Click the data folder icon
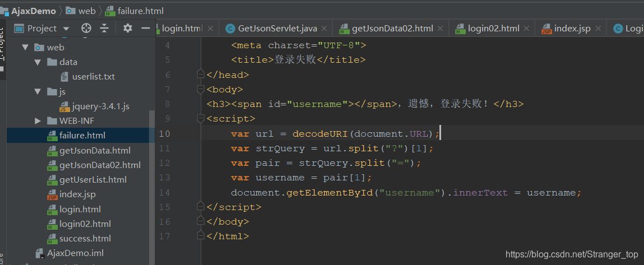 tap(52, 62)
